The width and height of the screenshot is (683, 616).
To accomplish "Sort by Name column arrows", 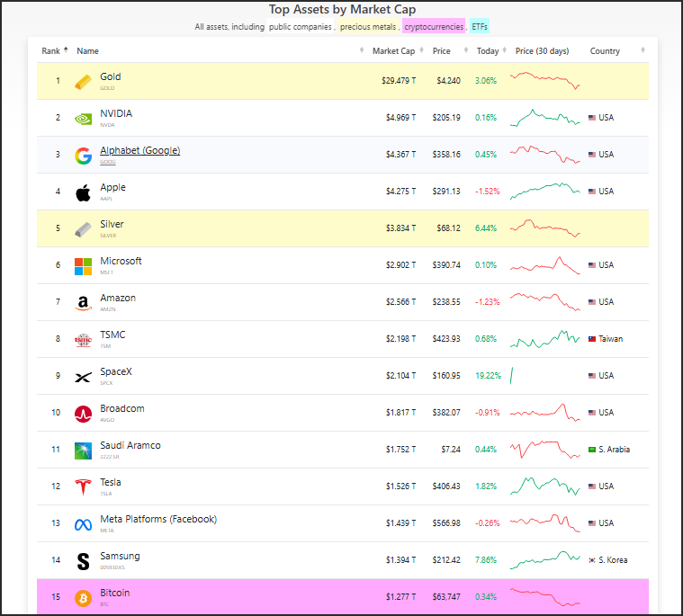I will pyautogui.click(x=362, y=50).
